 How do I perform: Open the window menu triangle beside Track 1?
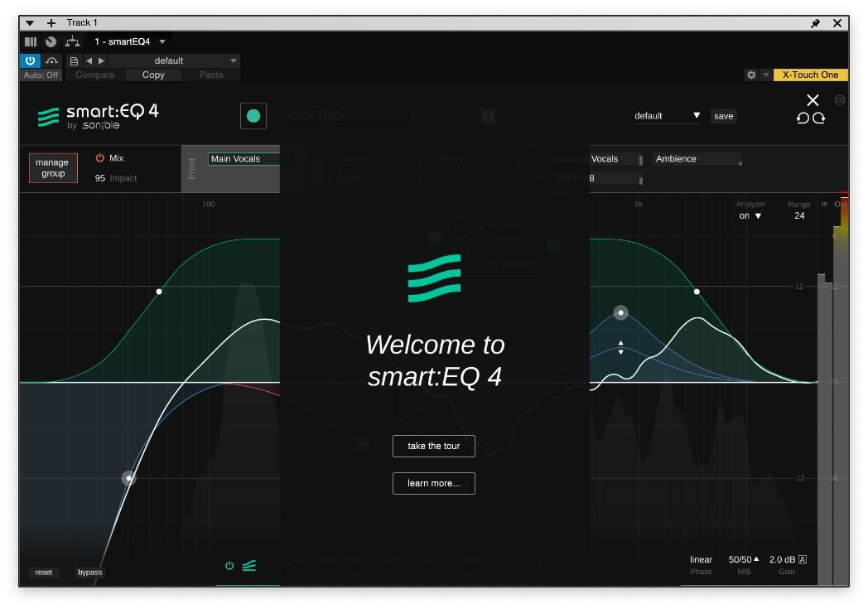point(30,22)
